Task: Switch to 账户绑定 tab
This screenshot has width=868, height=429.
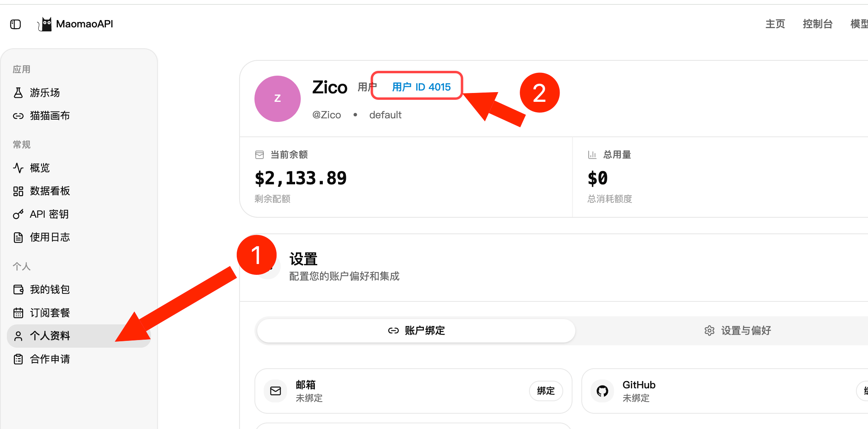Action: pyautogui.click(x=416, y=331)
